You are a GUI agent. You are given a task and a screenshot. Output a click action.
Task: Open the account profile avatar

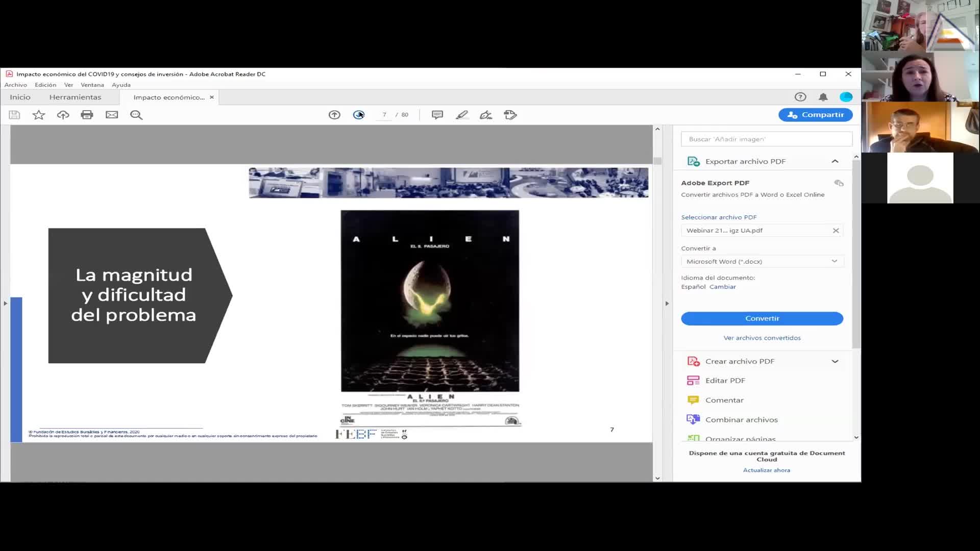click(x=846, y=97)
